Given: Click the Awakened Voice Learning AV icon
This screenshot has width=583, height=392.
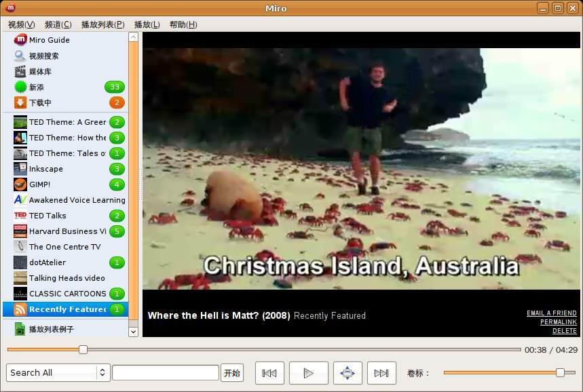Looking at the screenshot, I should 20,200.
